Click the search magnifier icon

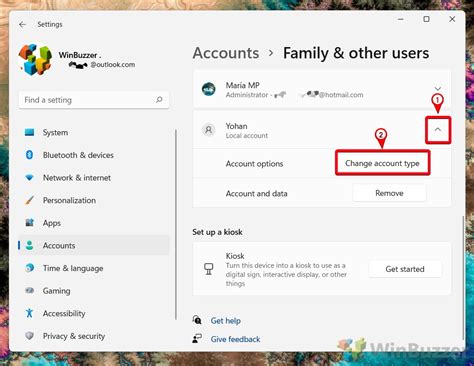pos(159,100)
